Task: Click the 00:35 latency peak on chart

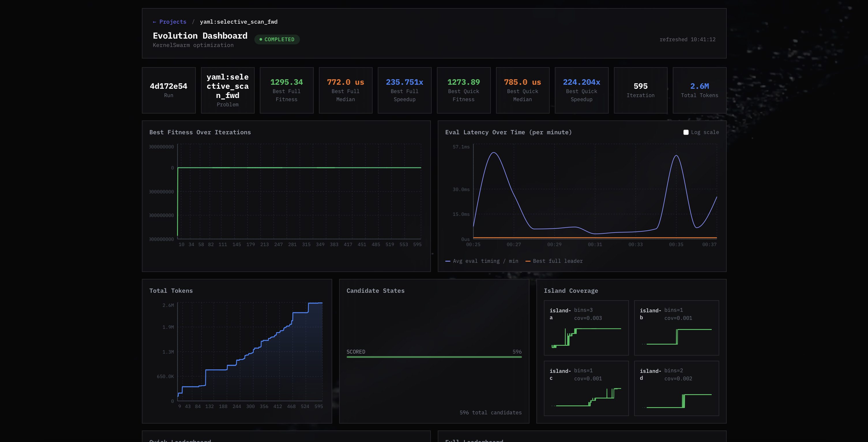Action: 676,156
